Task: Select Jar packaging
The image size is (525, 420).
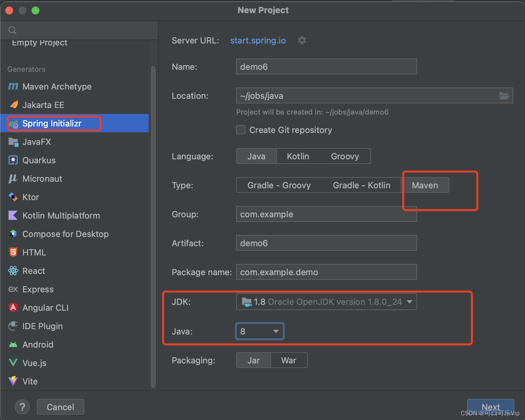Action: [254, 360]
